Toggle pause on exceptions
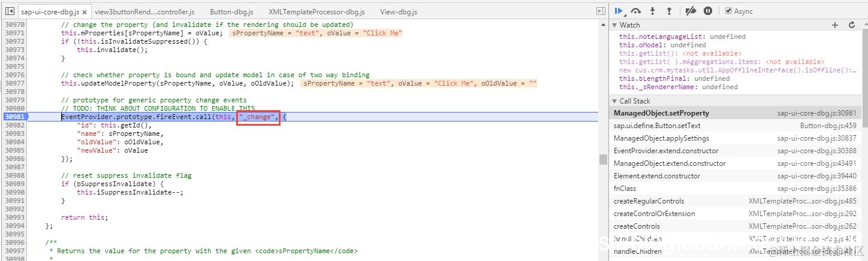 tap(708, 11)
